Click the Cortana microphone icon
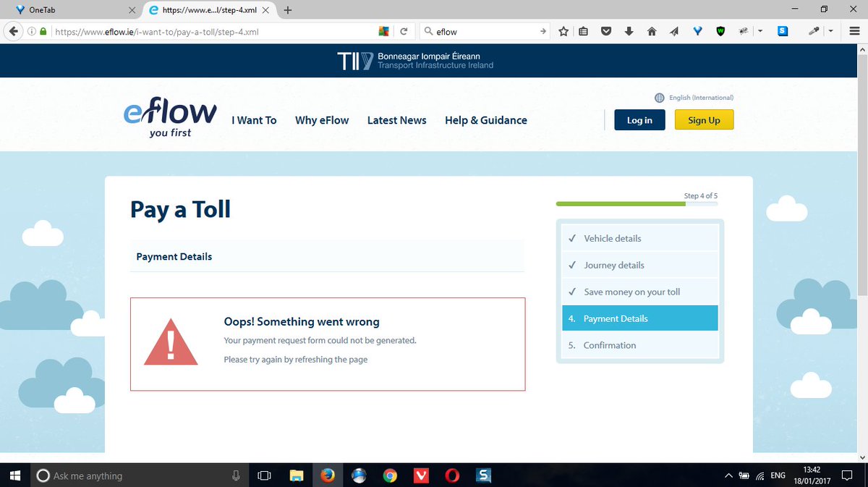The image size is (868, 487). pos(236,475)
